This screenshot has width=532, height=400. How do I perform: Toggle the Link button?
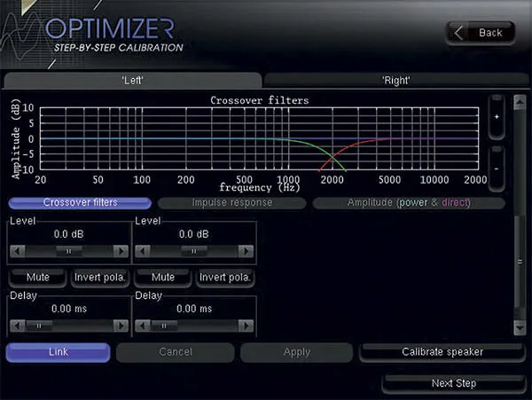click(58, 352)
